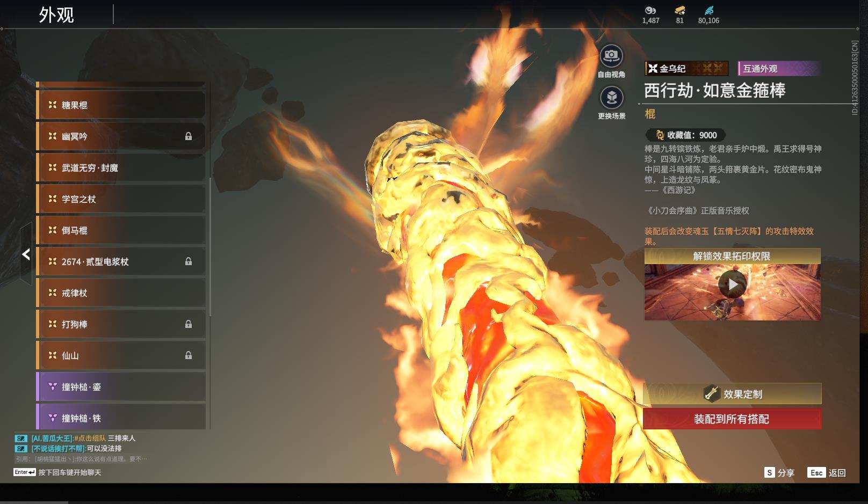868x504 pixels.
Task: Click the lock icon on 仙山
Action: point(189,355)
